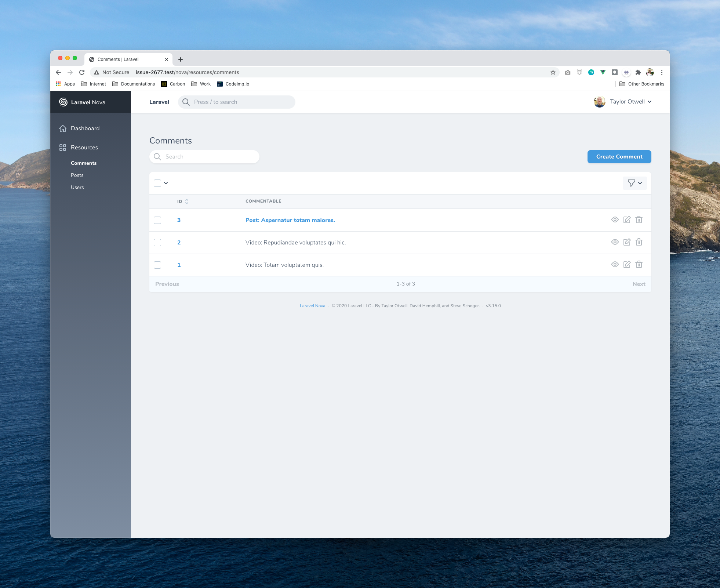Click the Resources grid icon in the sidebar

click(63, 147)
